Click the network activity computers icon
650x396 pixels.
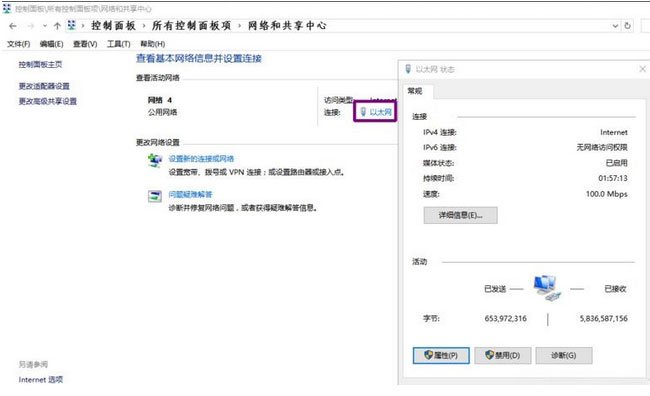point(547,288)
